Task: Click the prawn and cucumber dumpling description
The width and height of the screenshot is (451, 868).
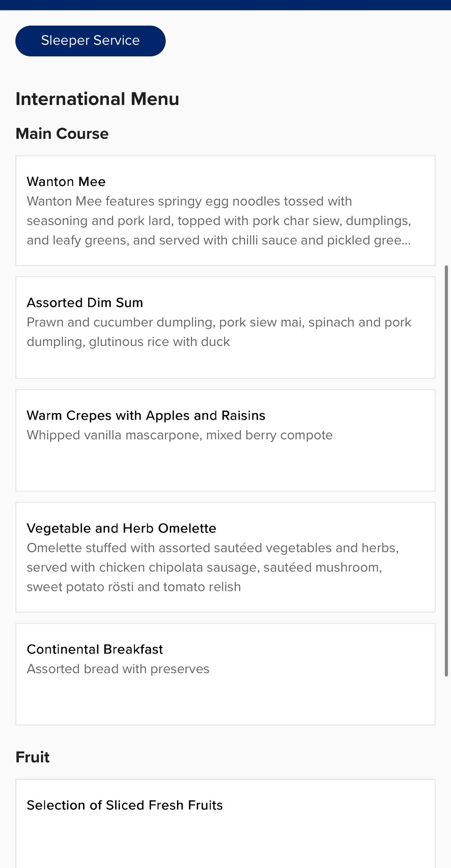Action: [218, 332]
